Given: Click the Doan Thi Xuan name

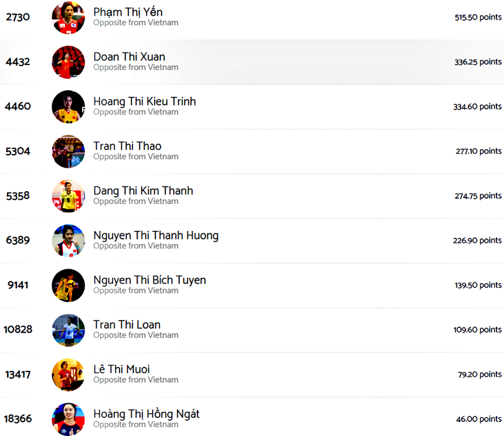Looking at the screenshot, I should [129, 57].
